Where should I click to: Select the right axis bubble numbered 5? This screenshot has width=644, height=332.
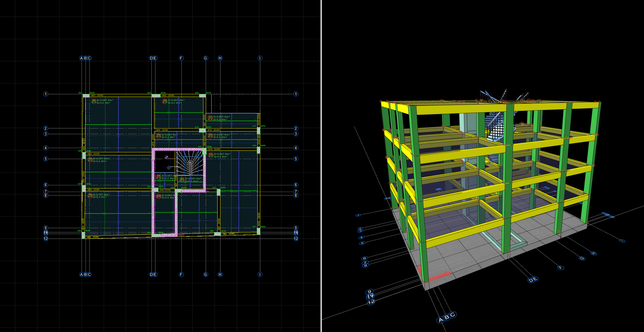click(296, 159)
